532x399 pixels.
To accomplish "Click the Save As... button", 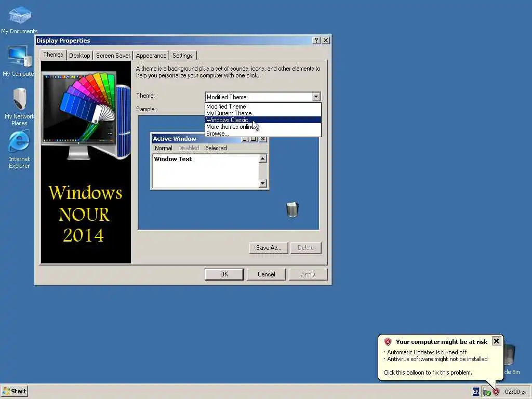I will [x=269, y=248].
